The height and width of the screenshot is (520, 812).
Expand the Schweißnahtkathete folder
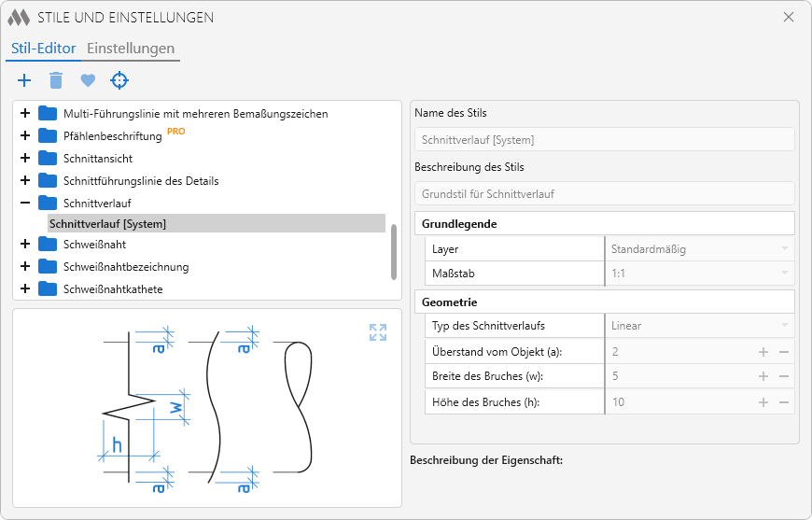point(25,289)
